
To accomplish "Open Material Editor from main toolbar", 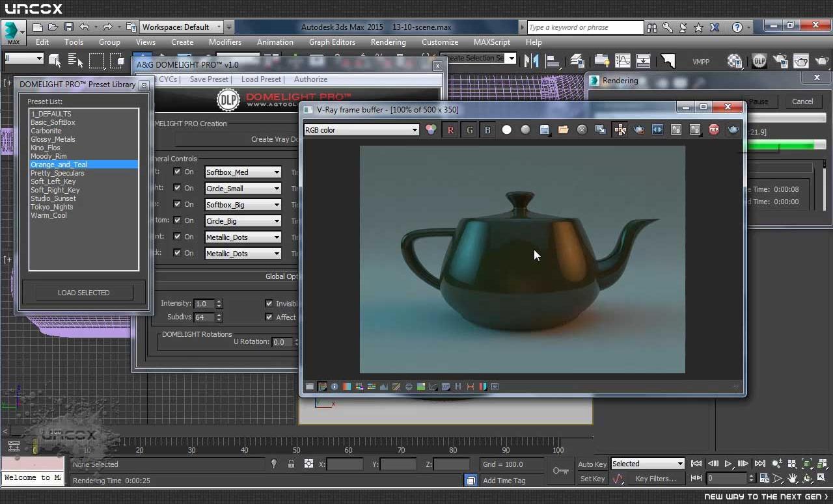I will click(735, 61).
